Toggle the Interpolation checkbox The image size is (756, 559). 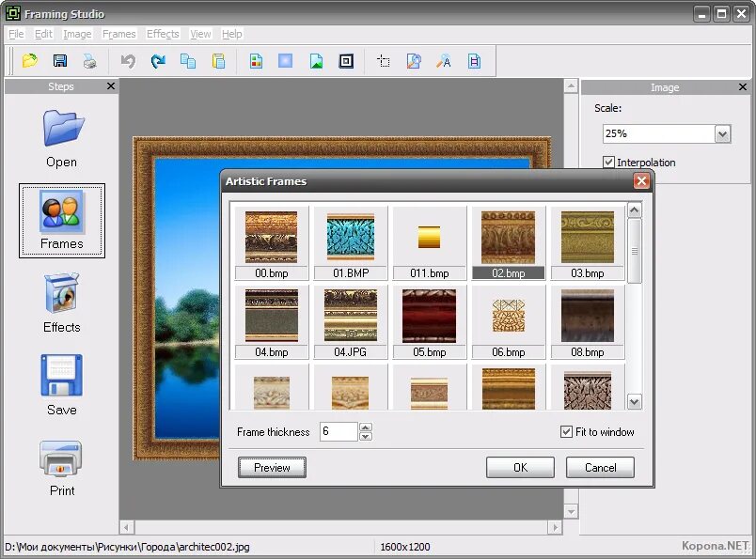[609, 162]
